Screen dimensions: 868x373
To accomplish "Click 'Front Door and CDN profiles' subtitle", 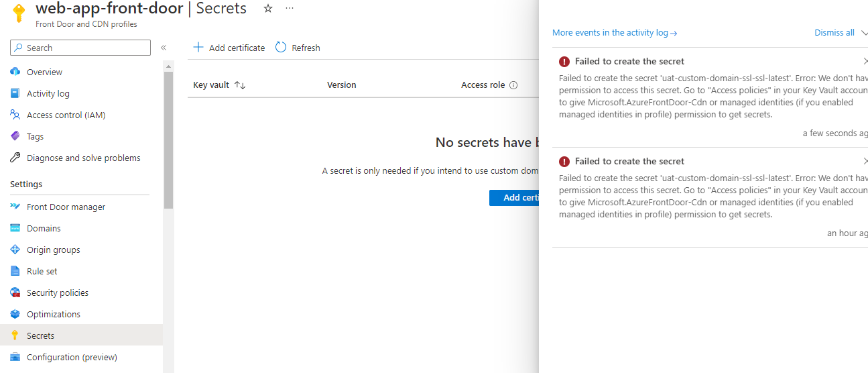I will (x=86, y=24).
